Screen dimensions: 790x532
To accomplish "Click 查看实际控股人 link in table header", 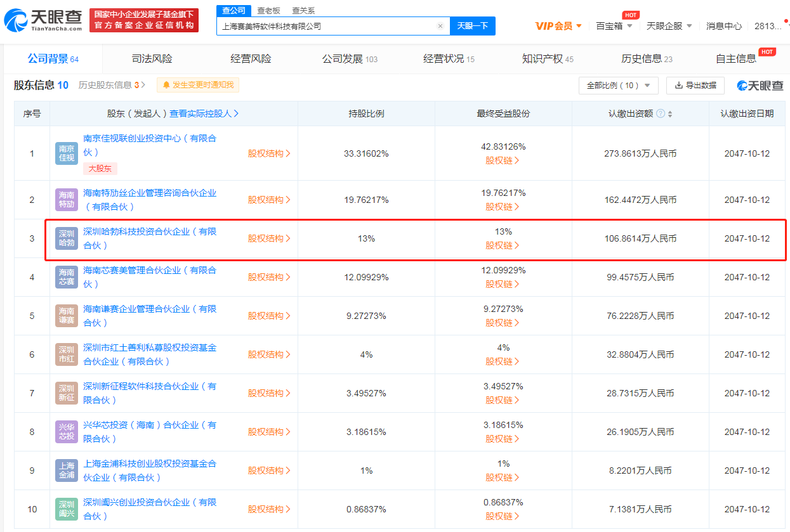I will pos(204,114).
